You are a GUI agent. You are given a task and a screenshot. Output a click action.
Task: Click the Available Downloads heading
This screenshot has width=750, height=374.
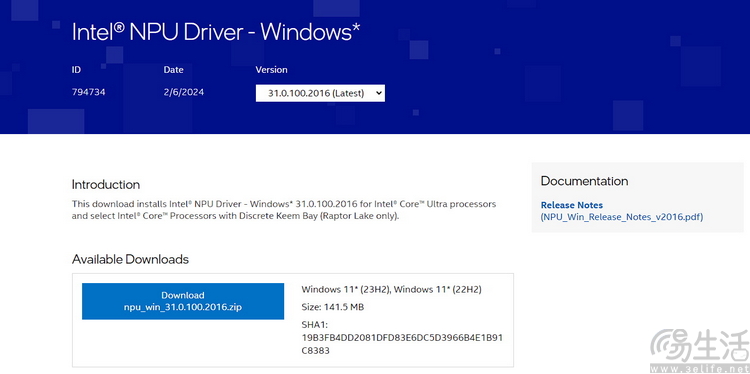130,260
